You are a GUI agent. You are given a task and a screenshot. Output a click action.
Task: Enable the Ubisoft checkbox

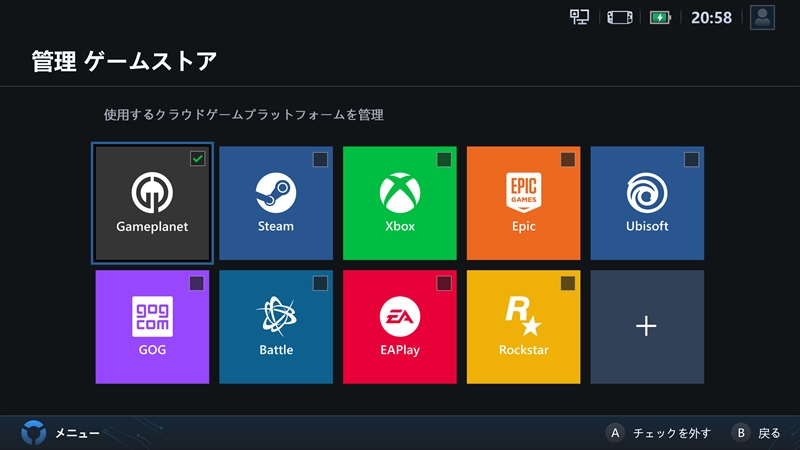coord(691,160)
